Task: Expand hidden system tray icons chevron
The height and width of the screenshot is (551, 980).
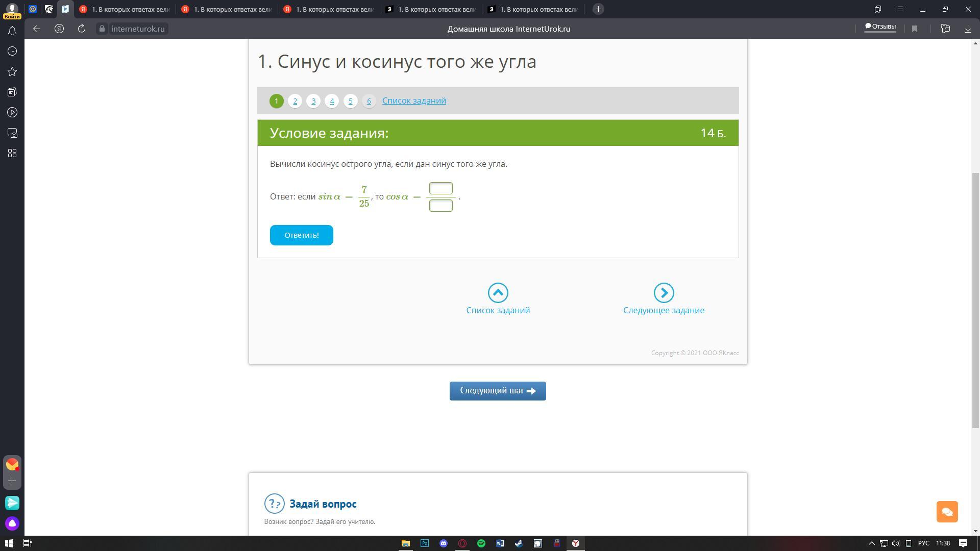Action: 871,543
